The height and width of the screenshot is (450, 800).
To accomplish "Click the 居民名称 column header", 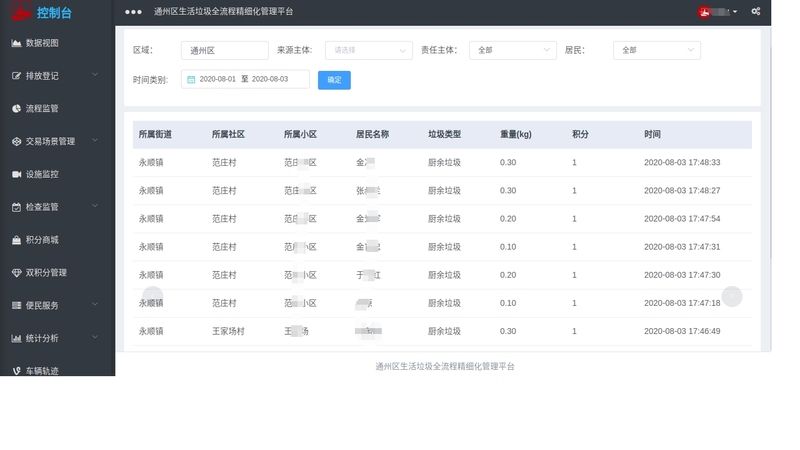I will click(x=372, y=134).
